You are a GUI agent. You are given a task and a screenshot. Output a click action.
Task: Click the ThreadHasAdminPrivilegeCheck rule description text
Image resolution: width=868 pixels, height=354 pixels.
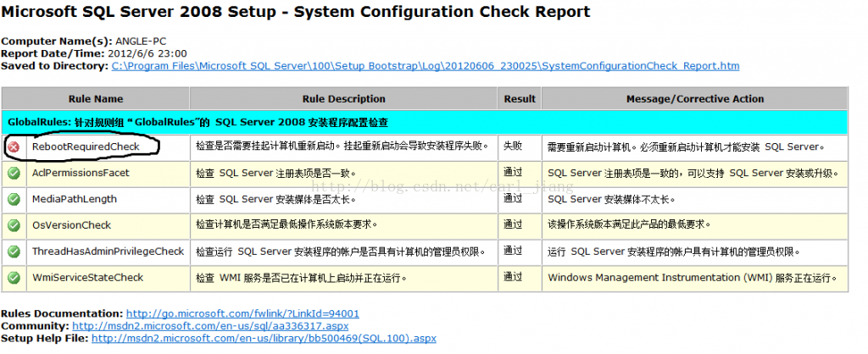342,252
